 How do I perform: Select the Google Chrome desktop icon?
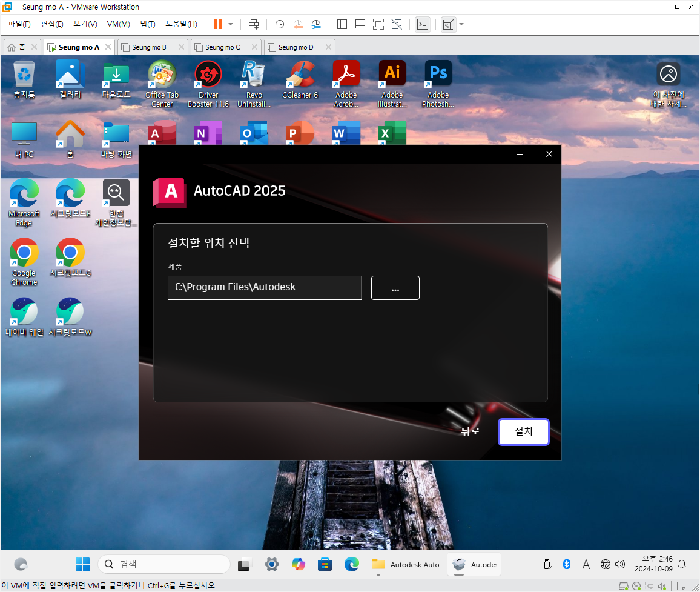coord(24,262)
